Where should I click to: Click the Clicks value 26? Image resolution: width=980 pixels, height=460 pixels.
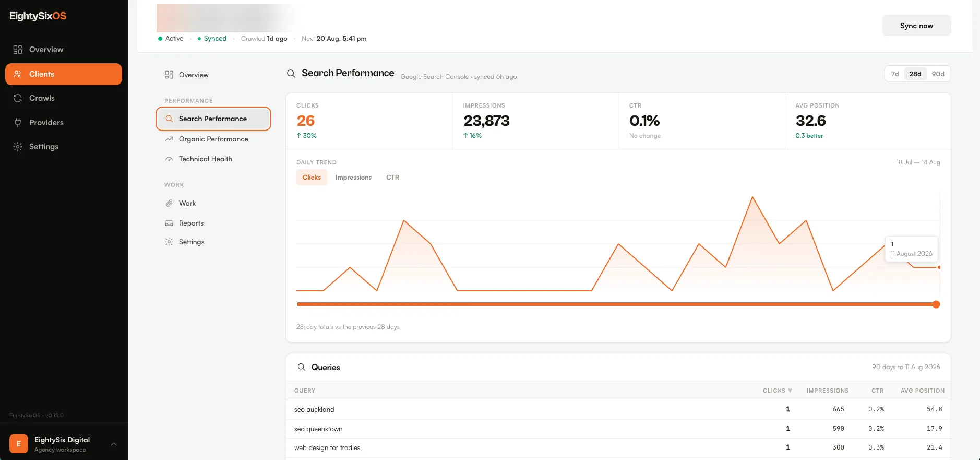(x=306, y=121)
